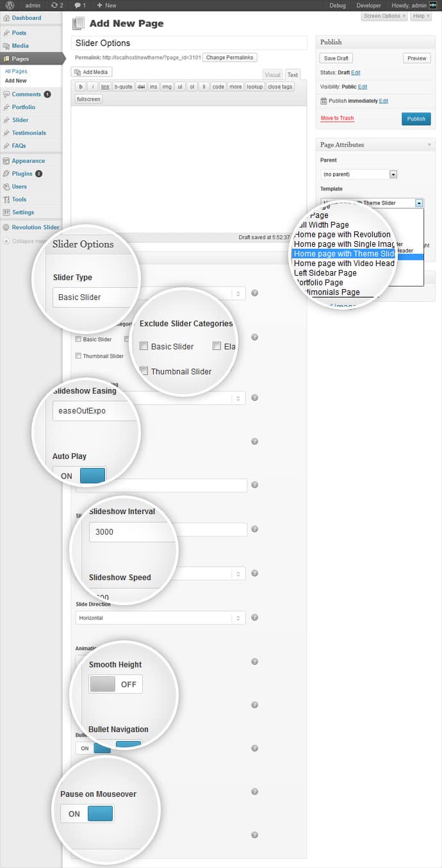The height and width of the screenshot is (868, 442).
Task: Open Dashboard from the sidebar
Action: click(26, 18)
